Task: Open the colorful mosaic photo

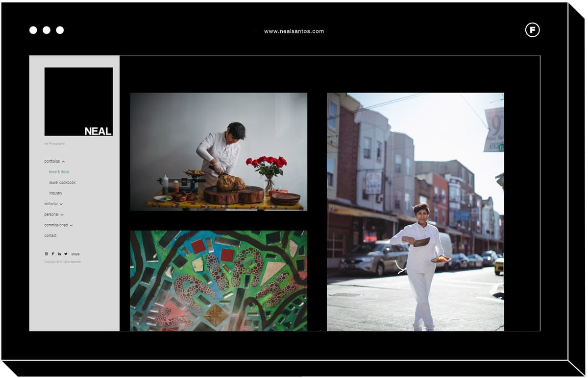Action: click(219, 281)
